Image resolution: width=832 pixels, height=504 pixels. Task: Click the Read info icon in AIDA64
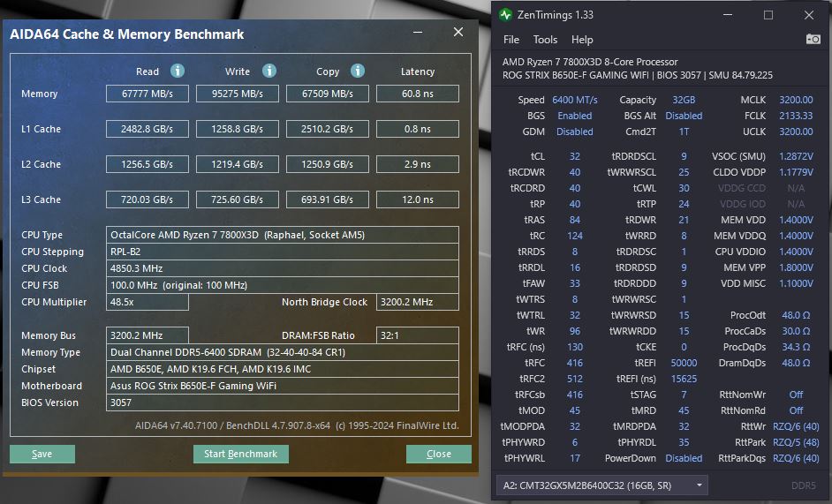(x=178, y=71)
